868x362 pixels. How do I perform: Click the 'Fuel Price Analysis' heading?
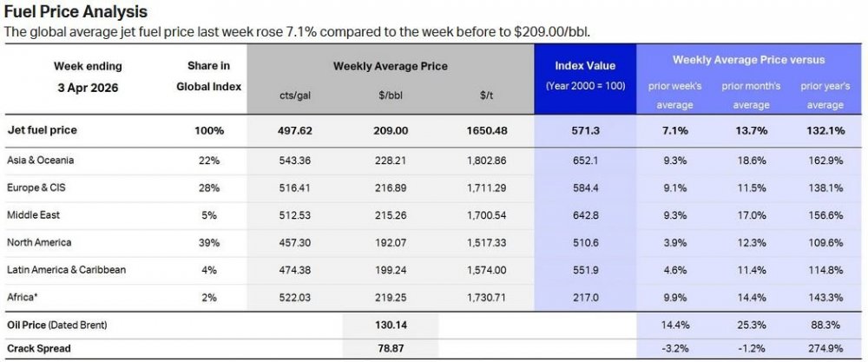pyautogui.click(x=76, y=12)
